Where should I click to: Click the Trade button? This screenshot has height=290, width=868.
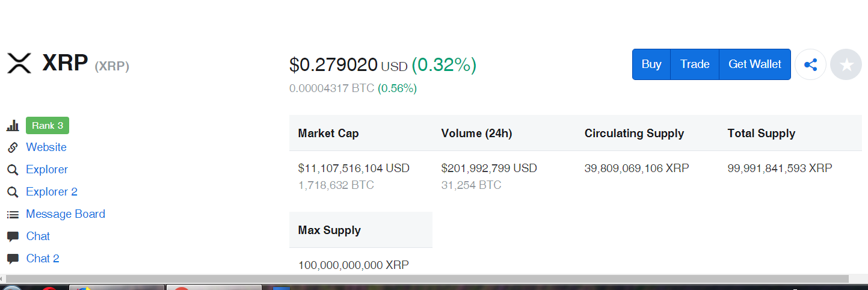tap(695, 64)
